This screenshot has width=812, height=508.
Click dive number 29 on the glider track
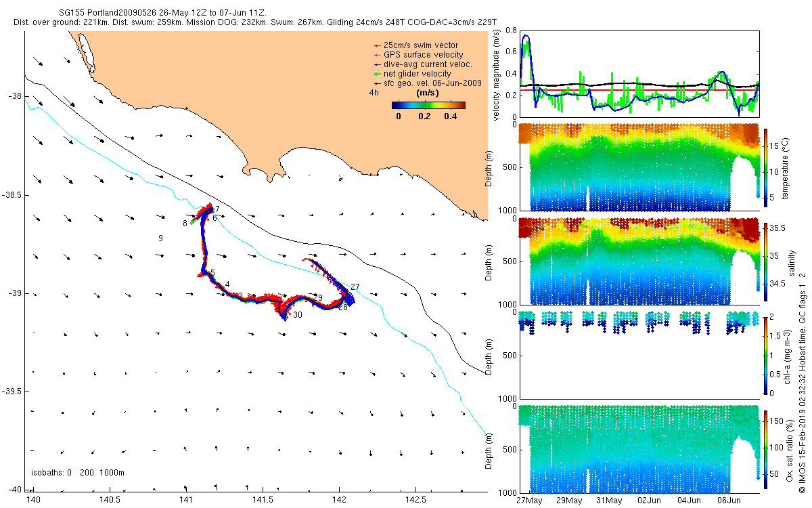318,298
